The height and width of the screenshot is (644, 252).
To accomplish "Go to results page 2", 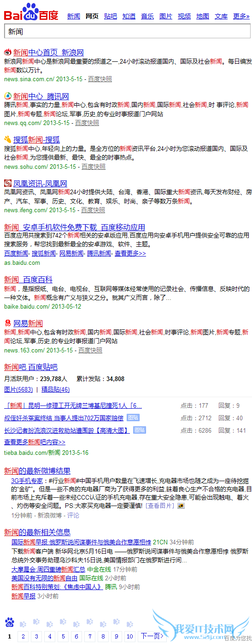I will coord(23,637).
